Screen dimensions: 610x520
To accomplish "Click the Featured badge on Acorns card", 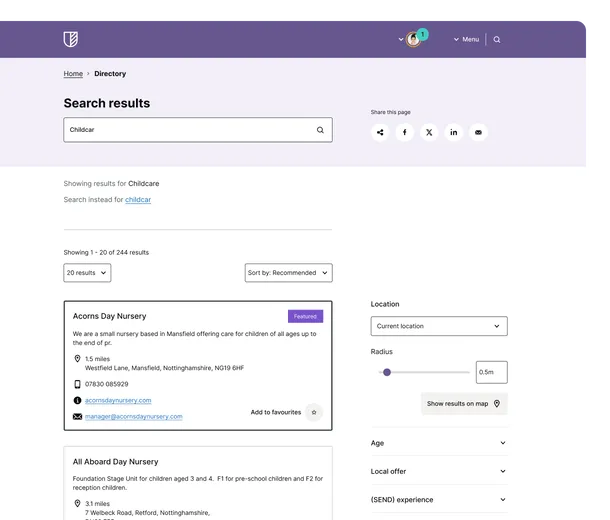I will [x=305, y=316].
